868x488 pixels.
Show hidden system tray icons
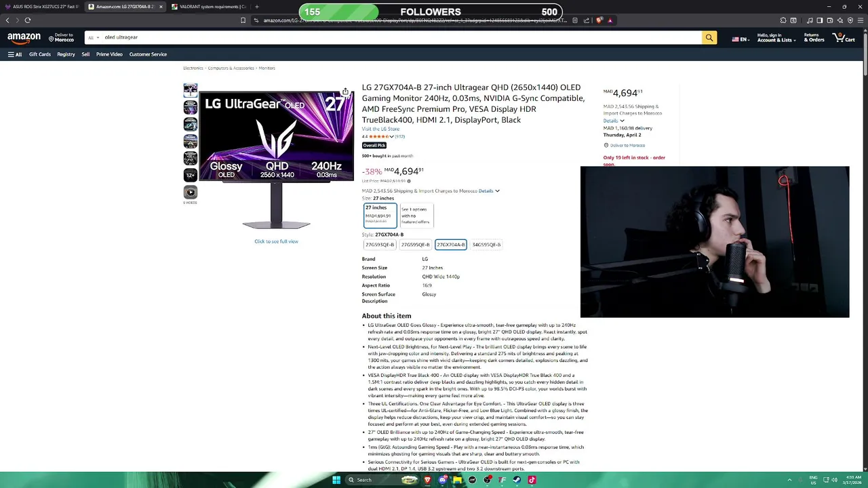(x=790, y=480)
